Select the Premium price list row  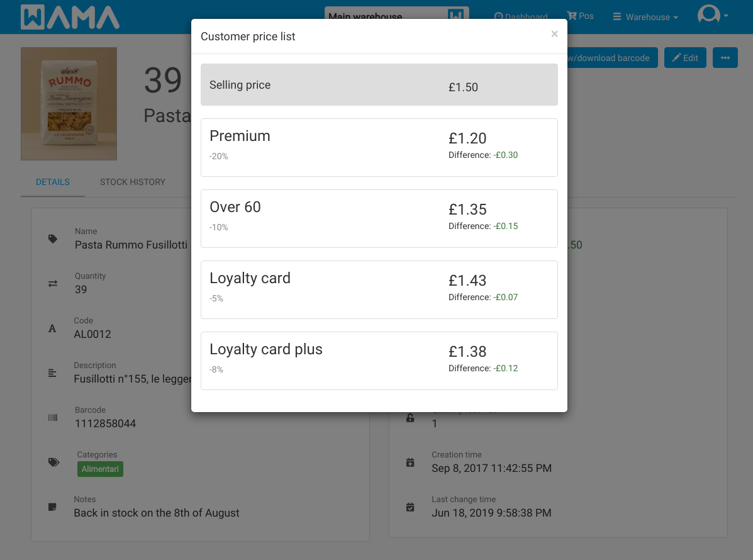click(x=379, y=147)
